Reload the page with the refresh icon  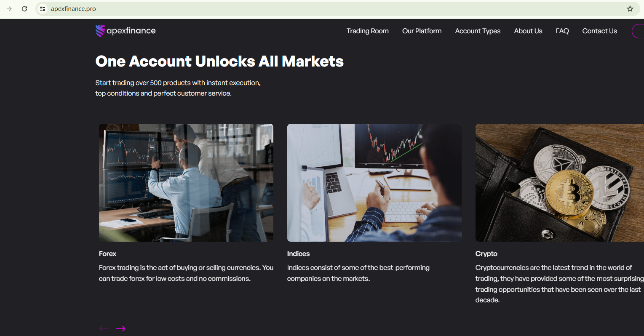tap(24, 9)
